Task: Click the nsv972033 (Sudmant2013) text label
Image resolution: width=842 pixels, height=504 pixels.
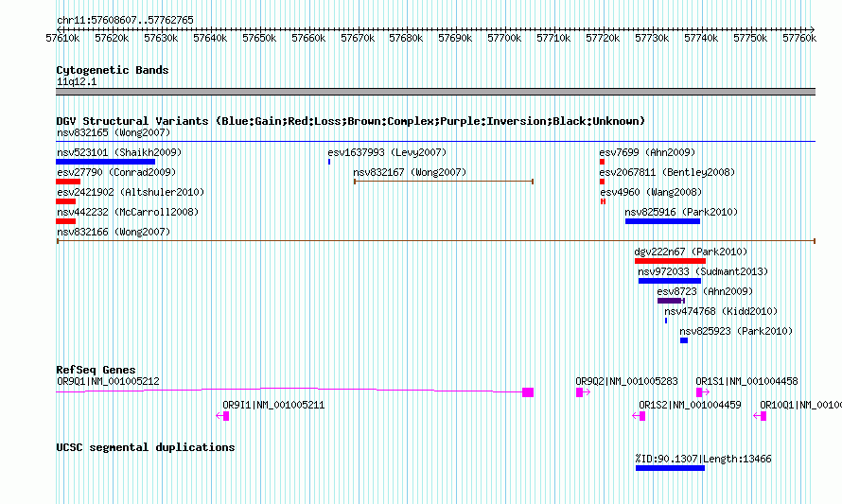Action: click(704, 271)
